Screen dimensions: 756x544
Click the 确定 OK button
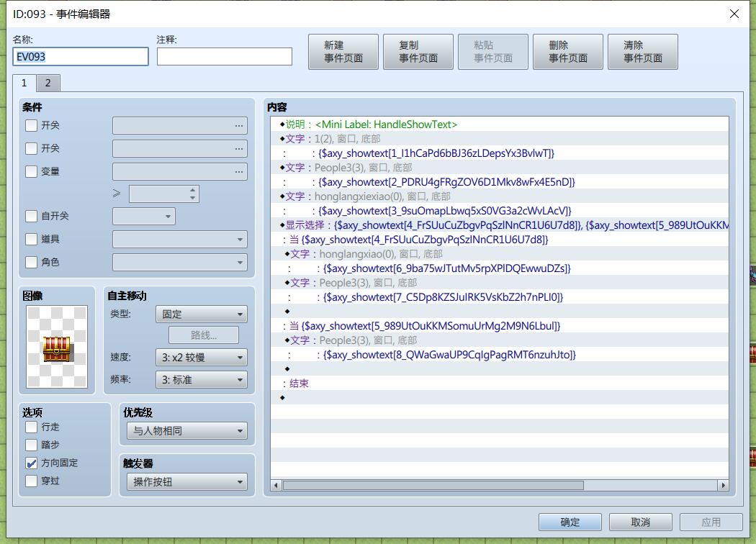[x=570, y=522]
